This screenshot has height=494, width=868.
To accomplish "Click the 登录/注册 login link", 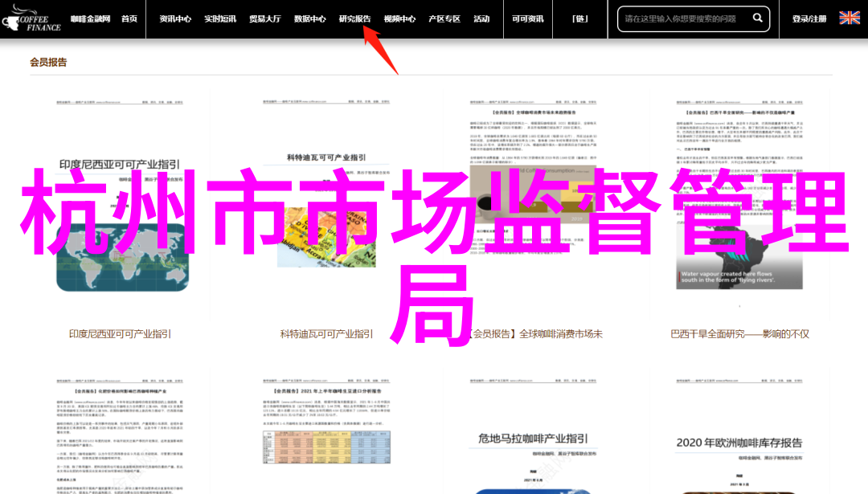I will (809, 19).
